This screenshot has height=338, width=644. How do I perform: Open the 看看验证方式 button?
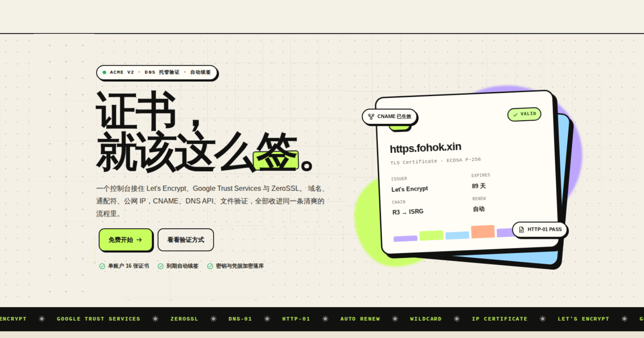click(186, 240)
